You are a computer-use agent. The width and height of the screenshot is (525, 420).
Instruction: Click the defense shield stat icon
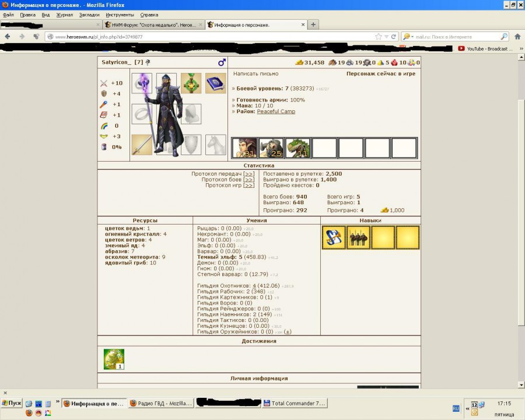click(x=104, y=94)
